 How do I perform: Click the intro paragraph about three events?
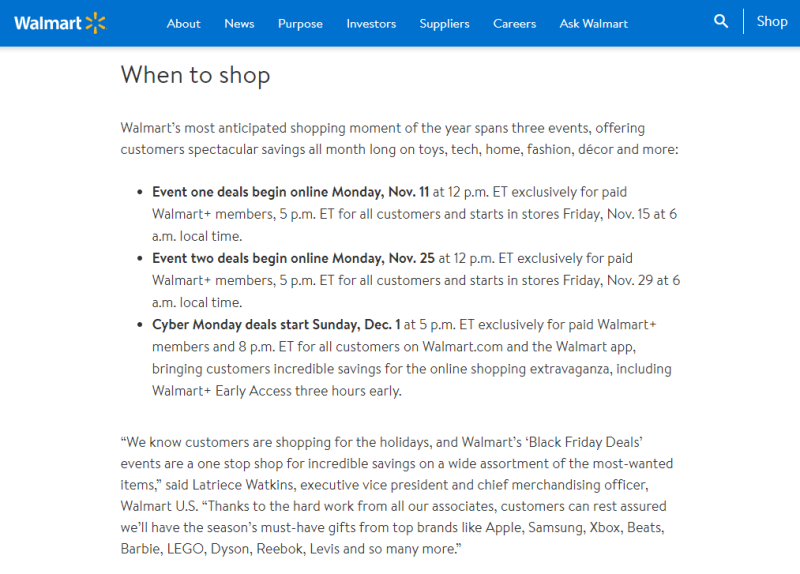(x=398, y=139)
